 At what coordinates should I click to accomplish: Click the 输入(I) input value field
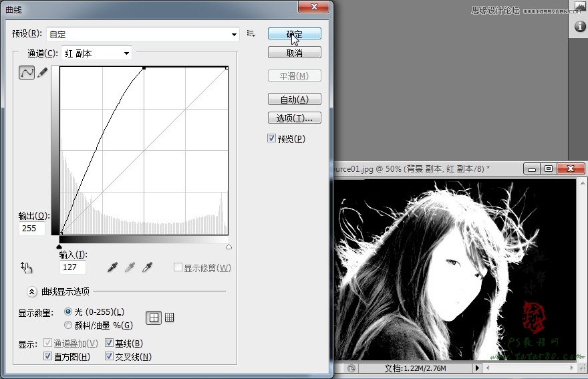click(72, 267)
